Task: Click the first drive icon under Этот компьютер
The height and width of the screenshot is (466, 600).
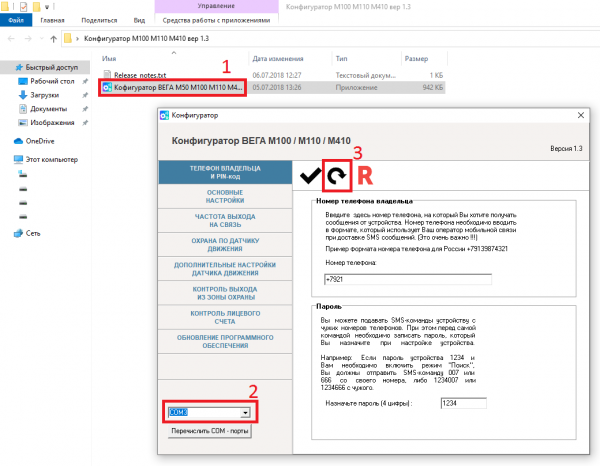Action: (x=23, y=174)
